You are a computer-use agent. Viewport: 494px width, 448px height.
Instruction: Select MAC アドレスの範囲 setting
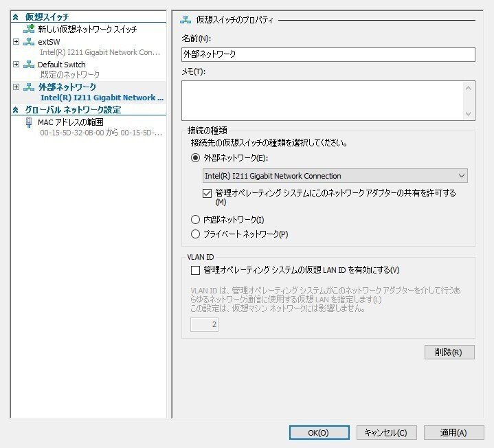click(x=71, y=122)
